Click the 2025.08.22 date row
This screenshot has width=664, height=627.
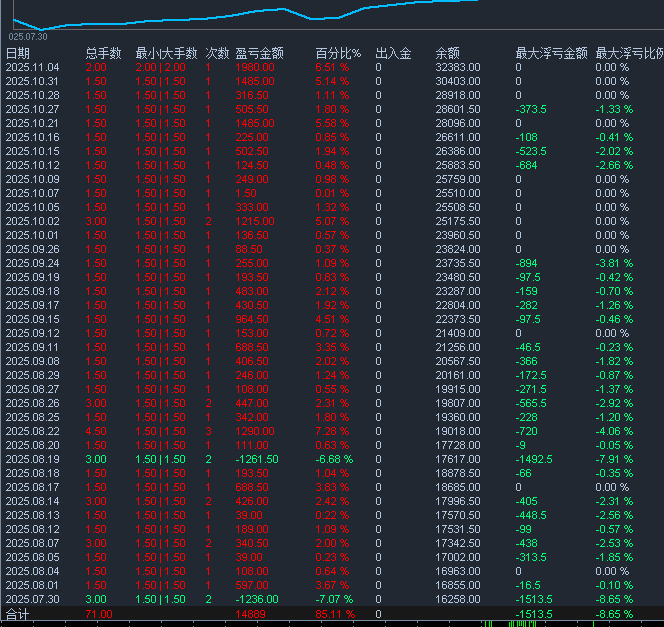coord(33,431)
